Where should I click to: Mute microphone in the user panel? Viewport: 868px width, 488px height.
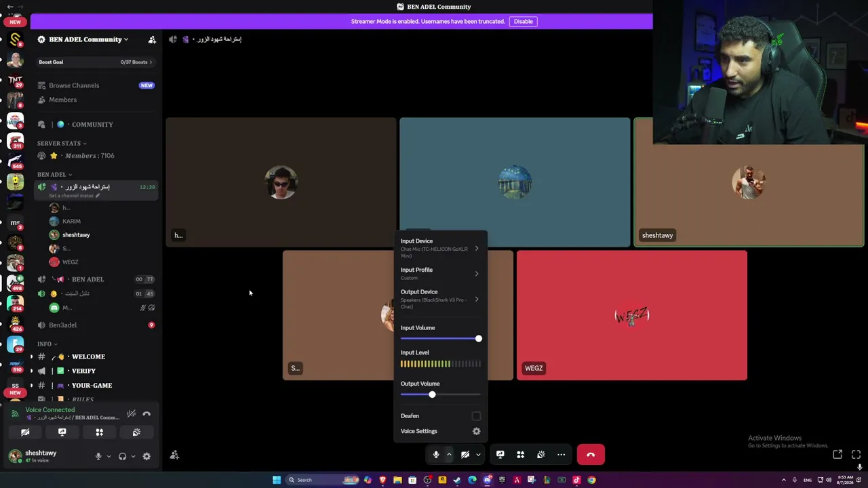coord(98,456)
